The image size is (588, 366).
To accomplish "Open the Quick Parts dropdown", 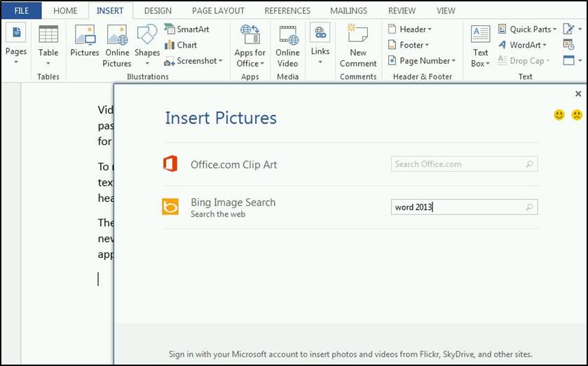I will [527, 29].
